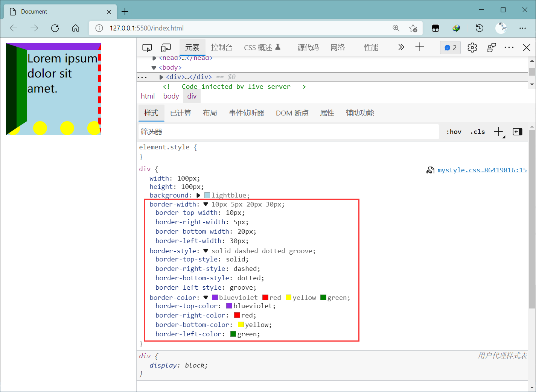The height and width of the screenshot is (392, 536).
Task: Open border-right-color red swatch
Action: 237,315
